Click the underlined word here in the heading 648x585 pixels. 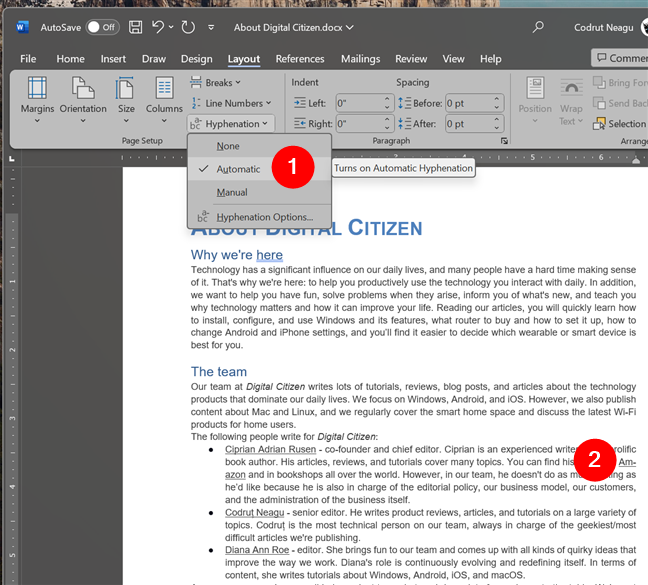point(269,255)
